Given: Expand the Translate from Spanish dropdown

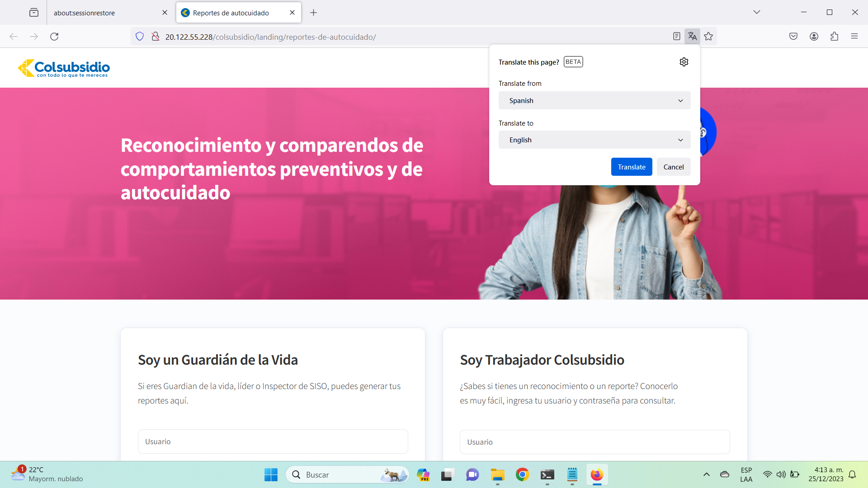Looking at the screenshot, I should 594,100.
